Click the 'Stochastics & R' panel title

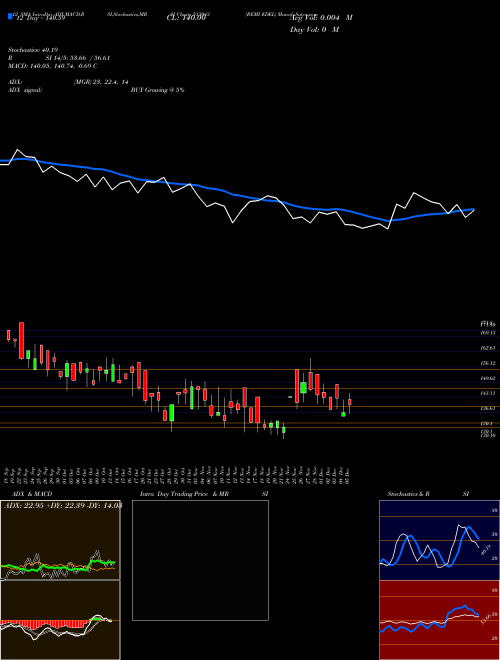(409, 494)
